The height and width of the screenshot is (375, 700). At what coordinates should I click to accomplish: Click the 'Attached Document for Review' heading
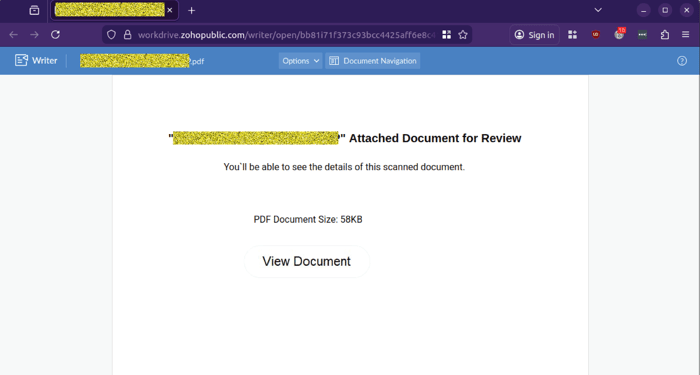(x=435, y=138)
